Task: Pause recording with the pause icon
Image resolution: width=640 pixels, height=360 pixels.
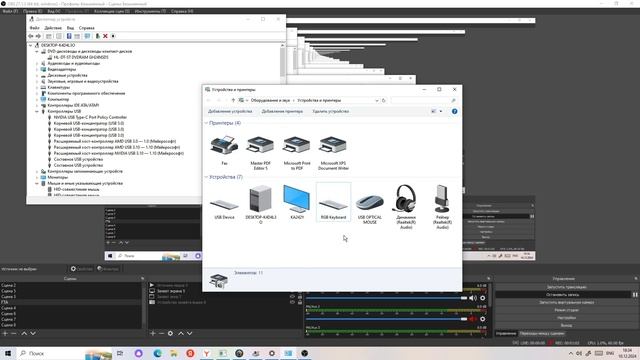Action: pos(635,294)
